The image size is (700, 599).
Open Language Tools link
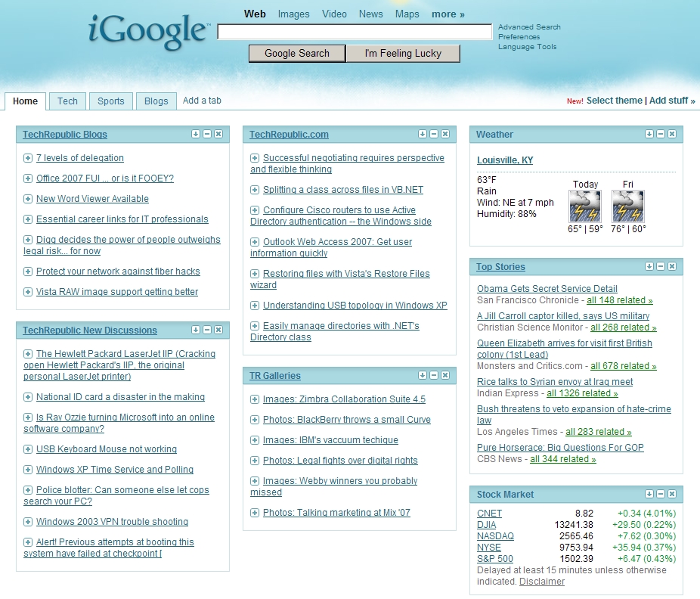click(x=527, y=46)
